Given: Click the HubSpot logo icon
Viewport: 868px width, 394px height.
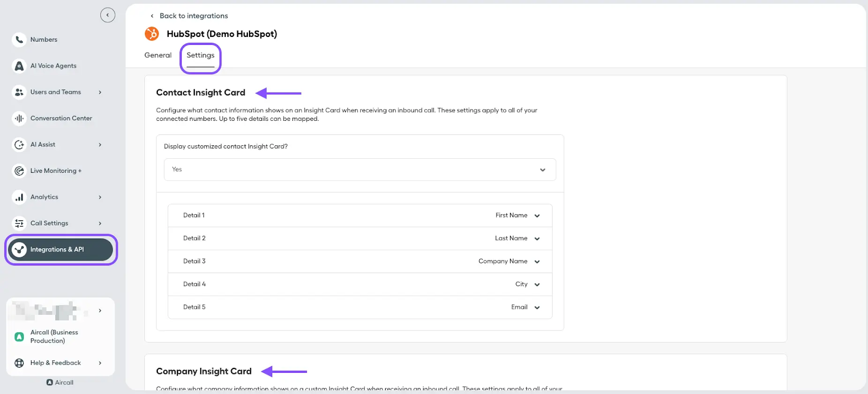Looking at the screenshot, I should tap(152, 34).
